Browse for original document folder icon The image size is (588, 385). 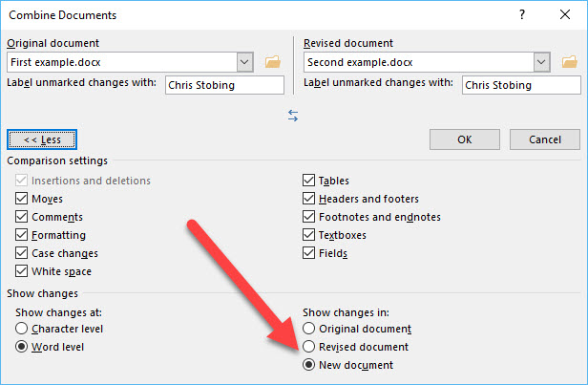(273, 62)
